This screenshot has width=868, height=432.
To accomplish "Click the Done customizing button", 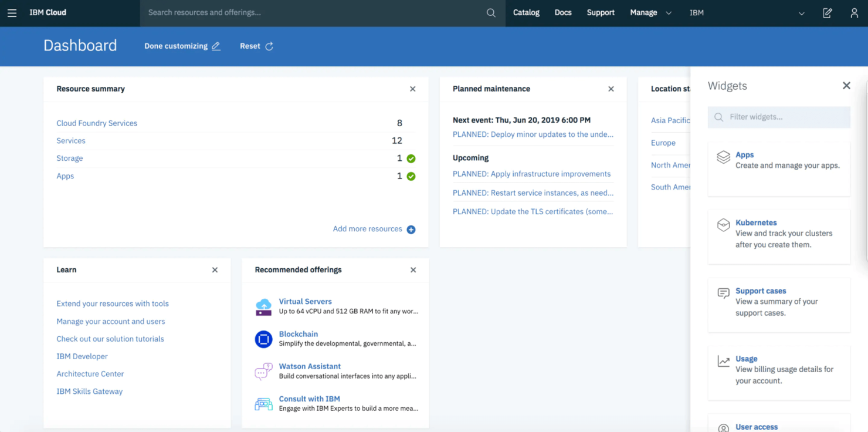I will [x=182, y=46].
